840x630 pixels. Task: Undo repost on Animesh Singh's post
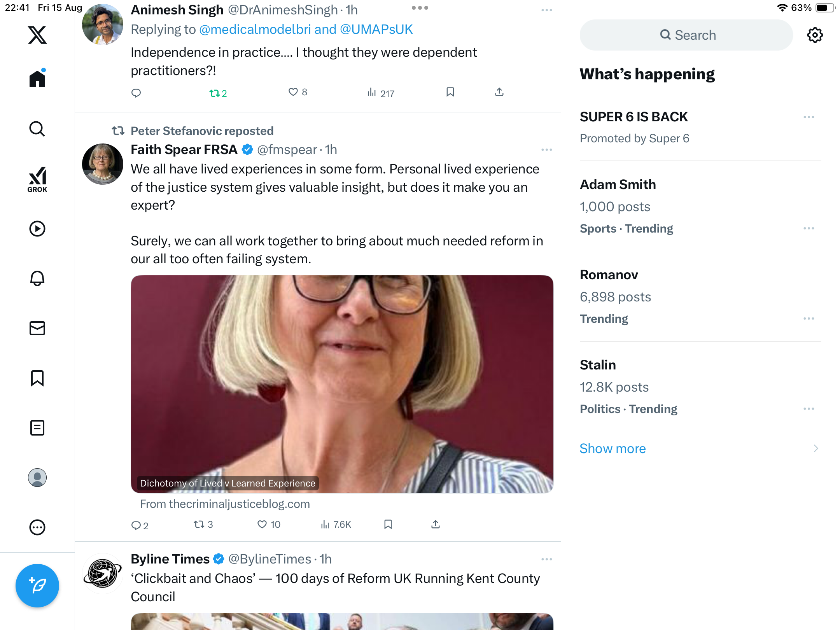click(x=215, y=93)
